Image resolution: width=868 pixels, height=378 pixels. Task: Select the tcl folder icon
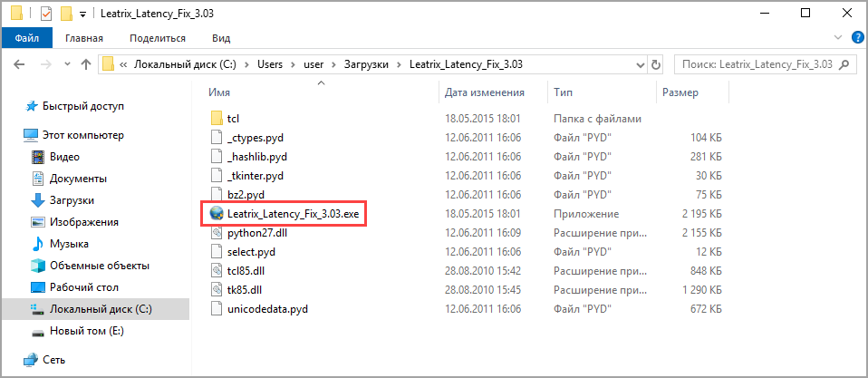(x=216, y=119)
